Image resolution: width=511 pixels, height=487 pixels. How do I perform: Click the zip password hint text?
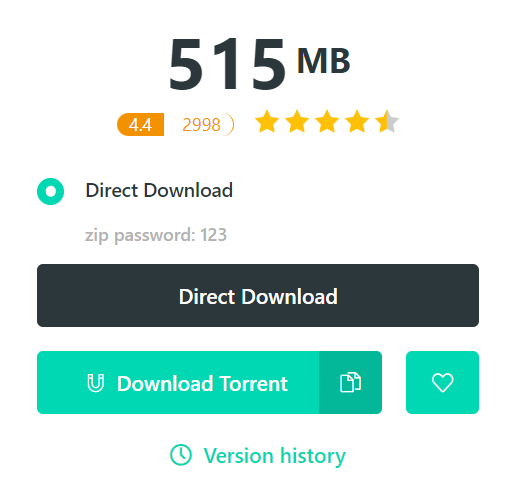tap(156, 235)
